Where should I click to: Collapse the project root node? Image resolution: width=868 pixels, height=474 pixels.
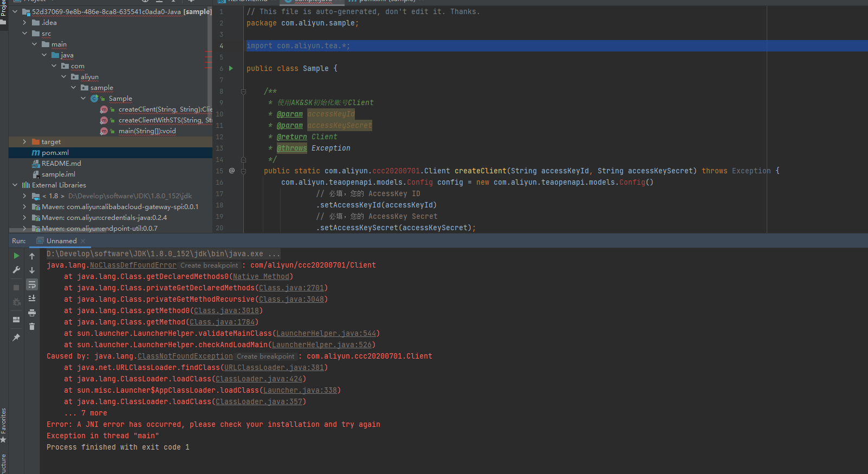(x=15, y=11)
